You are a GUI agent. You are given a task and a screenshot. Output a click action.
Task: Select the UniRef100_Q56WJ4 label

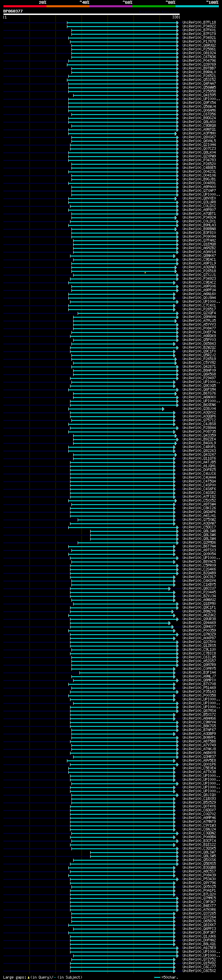(x=199, y=106)
